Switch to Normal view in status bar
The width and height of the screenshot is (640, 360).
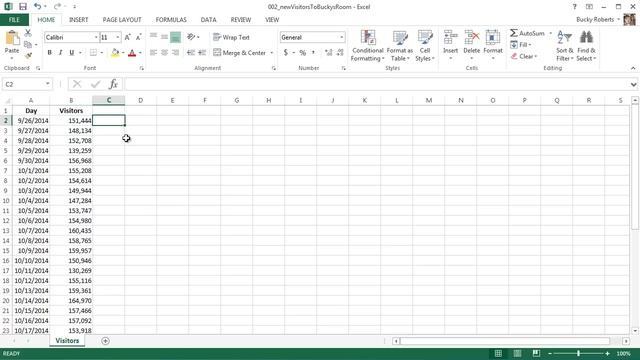(x=498, y=353)
